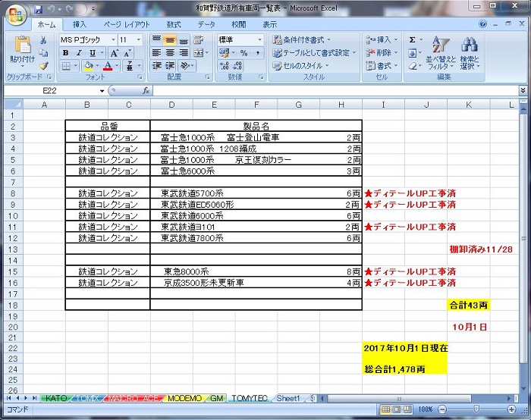Zoom in with plus button
The width and height of the screenshot is (531, 420).
(x=511, y=409)
